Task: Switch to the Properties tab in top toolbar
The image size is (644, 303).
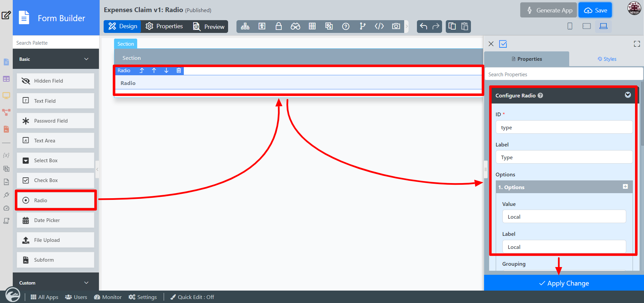Action: (164, 26)
